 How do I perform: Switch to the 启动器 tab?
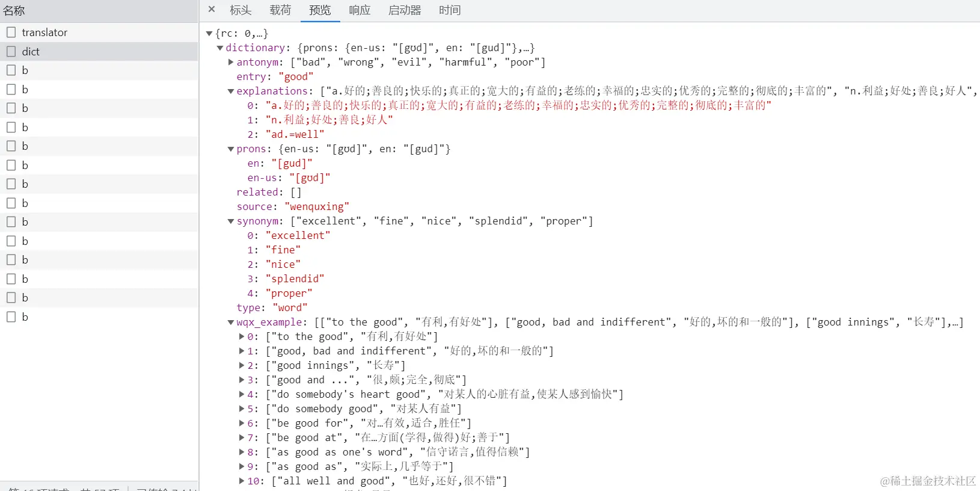405,10
